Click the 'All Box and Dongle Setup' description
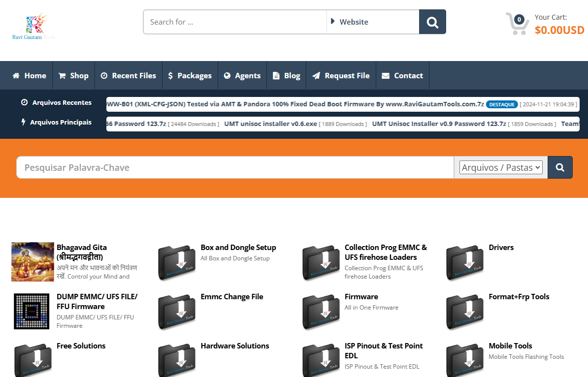 coord(235,258)
